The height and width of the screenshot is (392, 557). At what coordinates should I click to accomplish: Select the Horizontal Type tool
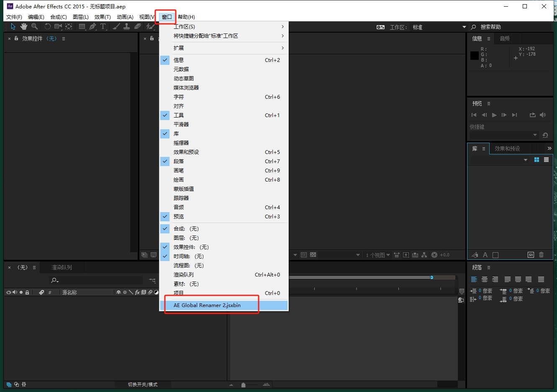click(103, 26)
